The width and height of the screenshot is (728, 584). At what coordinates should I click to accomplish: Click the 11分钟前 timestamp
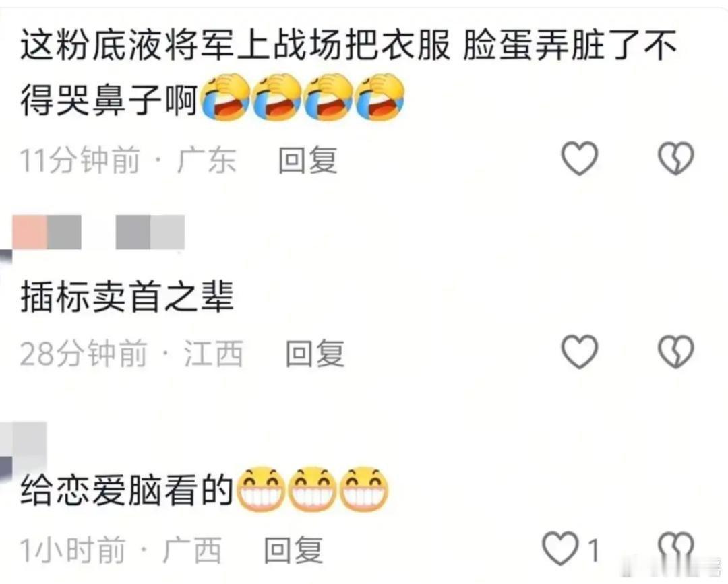[80, 160]
